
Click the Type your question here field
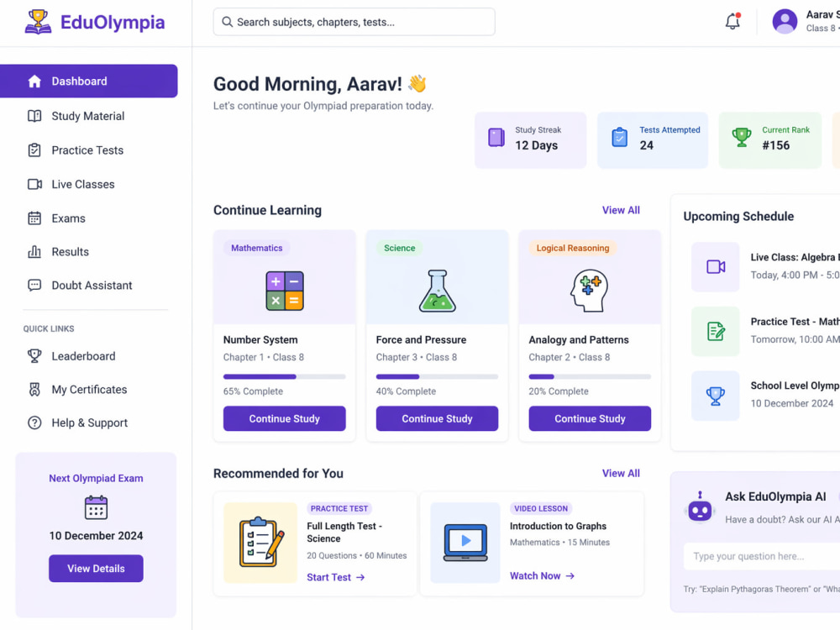point(762,556)
